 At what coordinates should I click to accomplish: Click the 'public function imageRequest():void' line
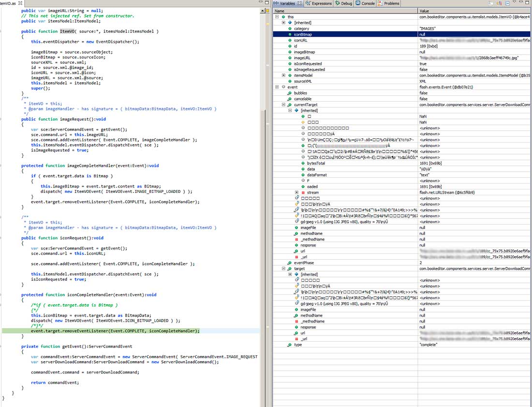pyautogui.click(x=63, y=119)
